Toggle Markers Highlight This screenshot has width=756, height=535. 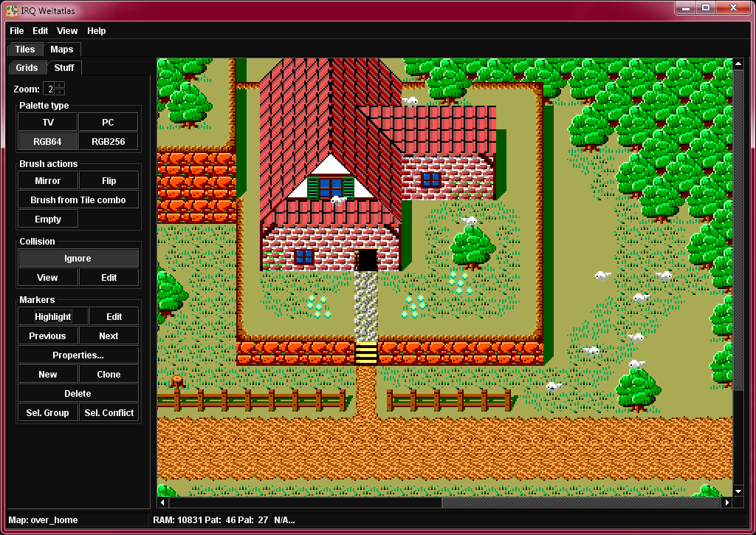point(53,316)
